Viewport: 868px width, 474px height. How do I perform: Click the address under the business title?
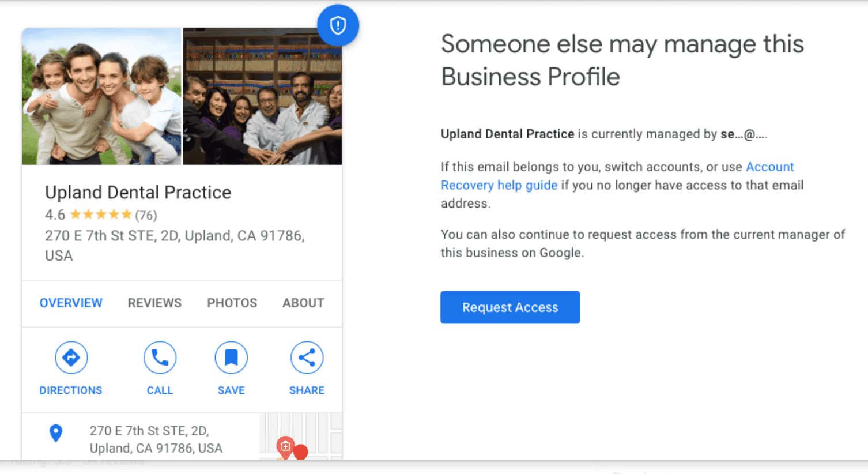175,246
